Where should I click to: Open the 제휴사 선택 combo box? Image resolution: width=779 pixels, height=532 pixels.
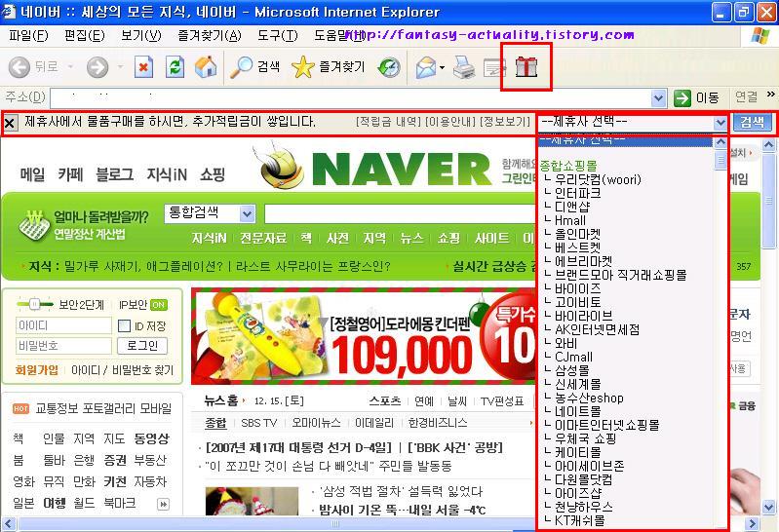pyautogui.click(x=632, y=122)
